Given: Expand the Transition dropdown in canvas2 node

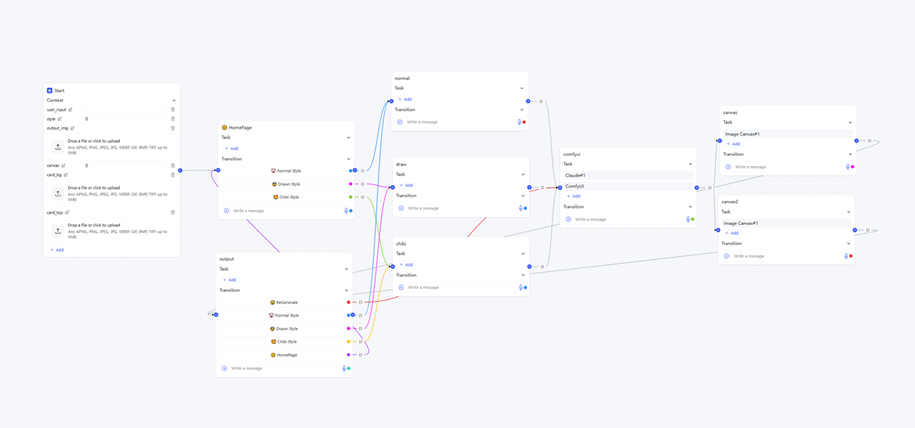Looking at the screenshot, I should click(850, 243).
